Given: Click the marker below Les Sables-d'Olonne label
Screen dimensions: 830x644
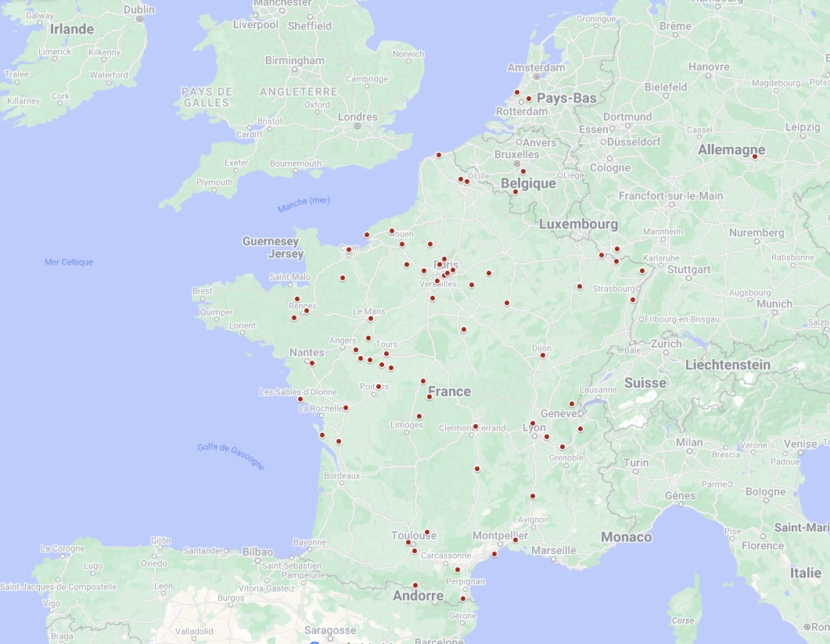Looking at the screenshot, I should pyautogui.click(x=300, y=399).
